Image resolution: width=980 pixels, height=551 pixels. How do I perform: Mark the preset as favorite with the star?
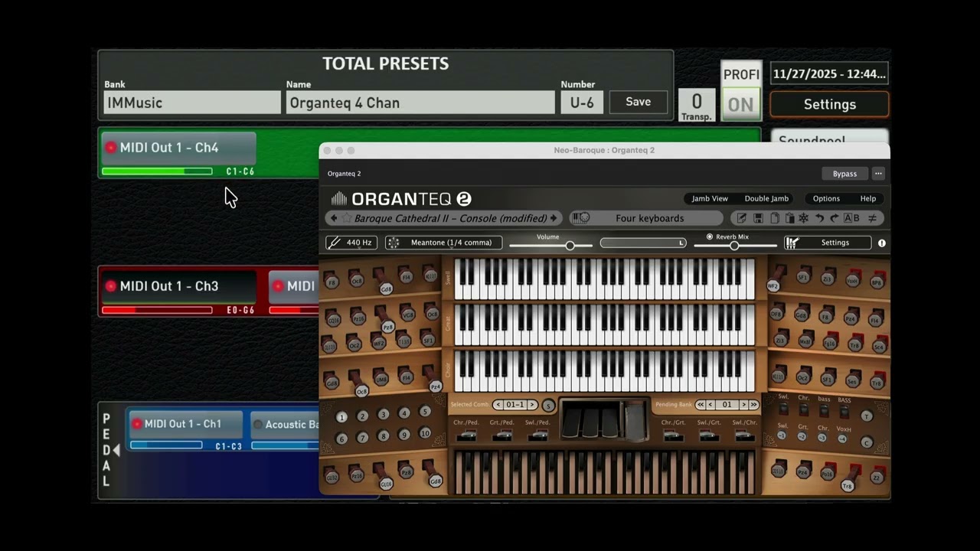(x=346, y=218)
